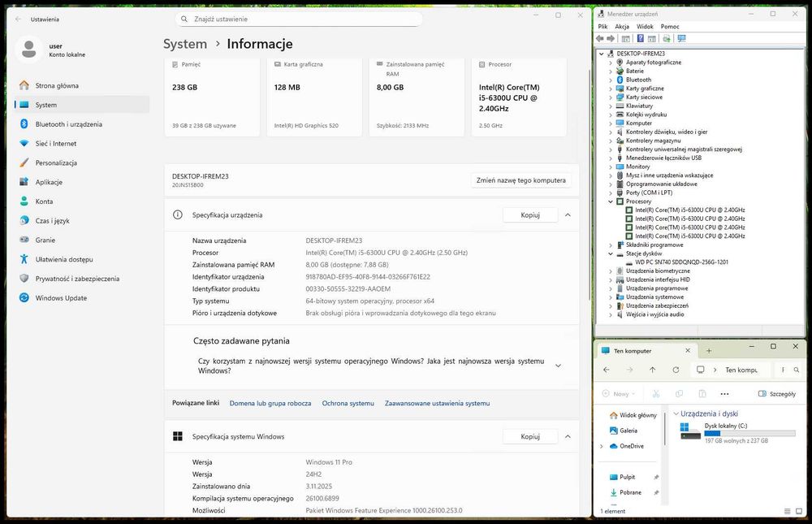Click in the Znajdź ustawienie search field
Viewport: 812px width, 524px height.
pyautogui.click(x=299, y=19)
